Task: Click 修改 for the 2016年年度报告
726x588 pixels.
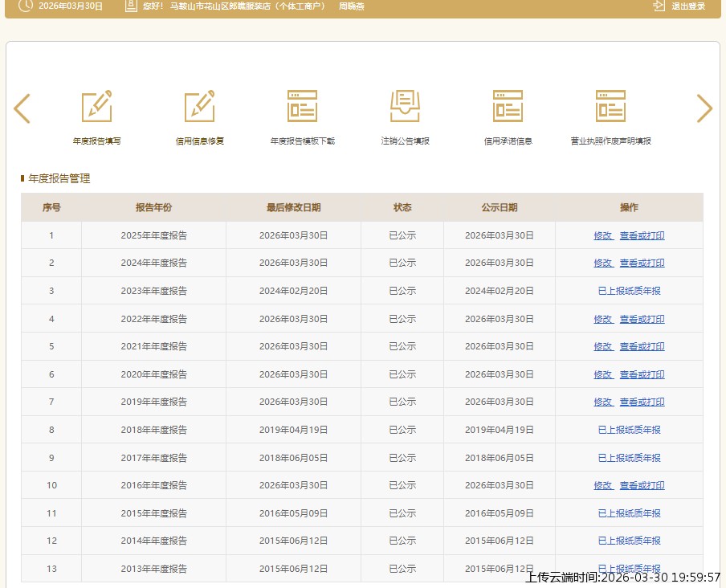Action: 603,485
